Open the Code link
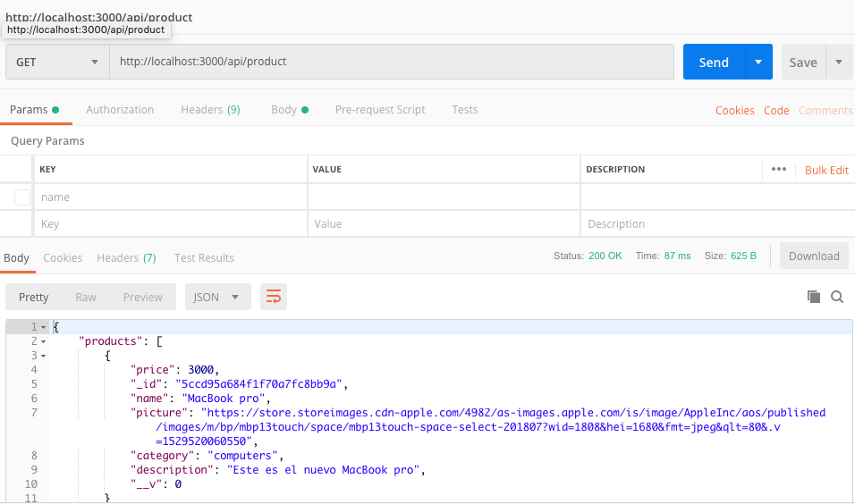 coord(776,111)
